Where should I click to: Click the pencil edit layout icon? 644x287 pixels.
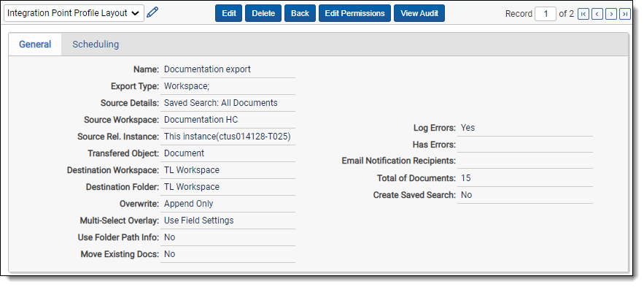click(152, 12)
